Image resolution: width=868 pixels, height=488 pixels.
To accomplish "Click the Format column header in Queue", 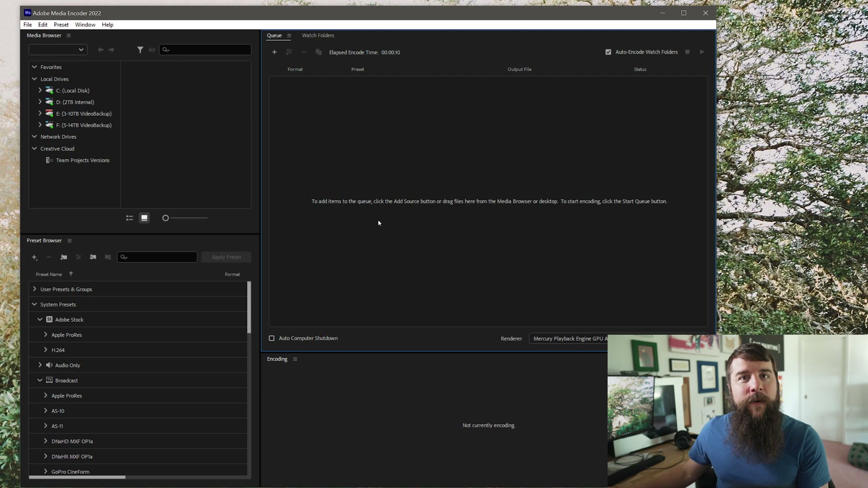I will click(295, 69).
